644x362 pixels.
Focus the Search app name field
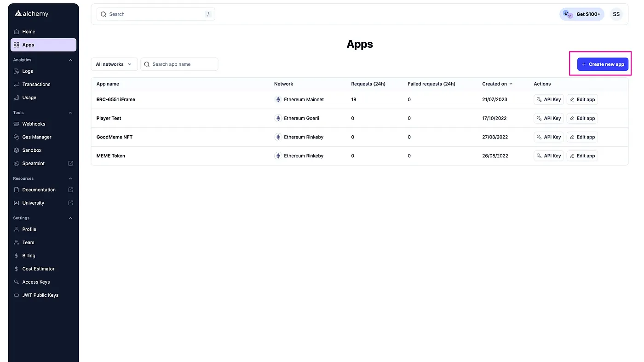[x=179, y=64]
